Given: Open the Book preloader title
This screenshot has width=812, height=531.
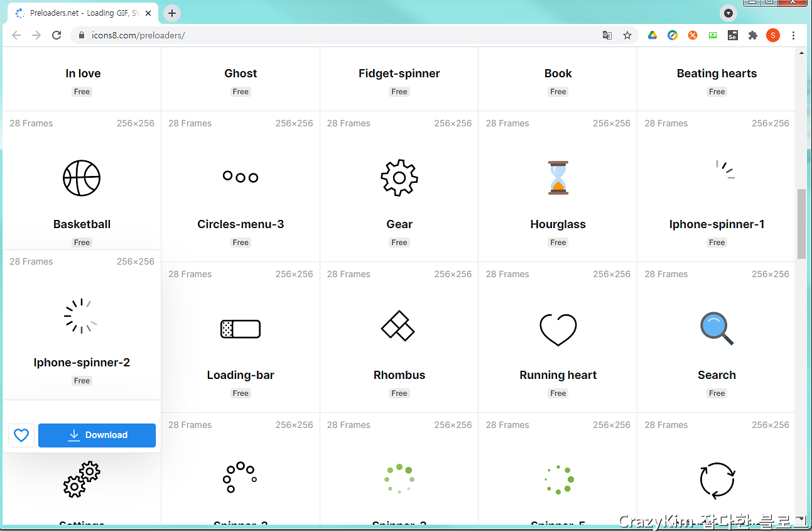Looking at the screenshot, I should point(558,74).
